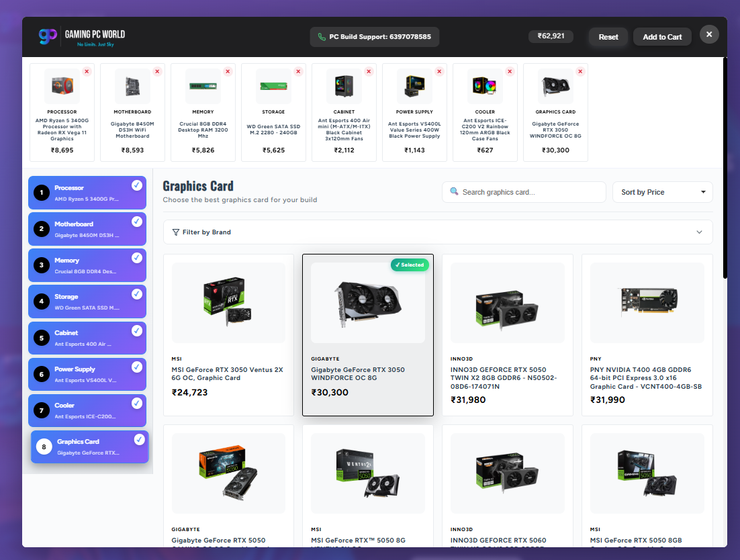
Task: Click the Storage checkmark in sidebar
Action: 137,294
